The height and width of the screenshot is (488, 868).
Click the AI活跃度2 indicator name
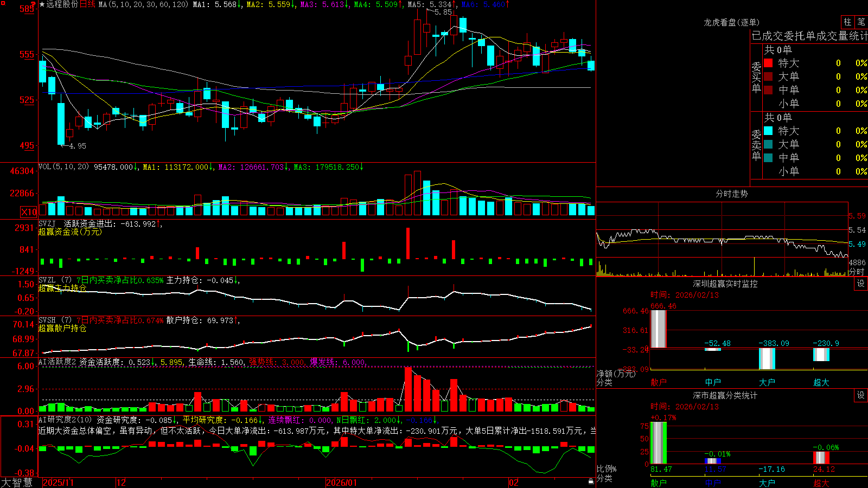[58, 362]
